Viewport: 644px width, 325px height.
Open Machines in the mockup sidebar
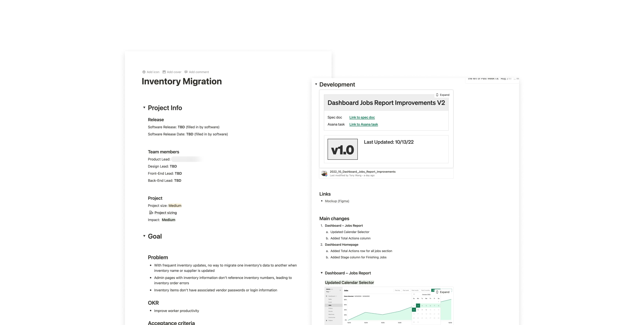[x=331, y=314]
